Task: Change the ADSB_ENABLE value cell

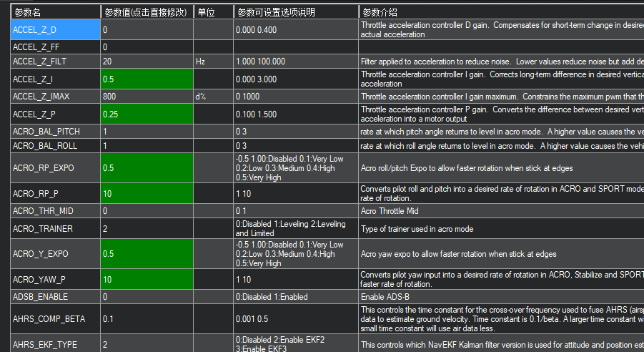Action: 147,296
